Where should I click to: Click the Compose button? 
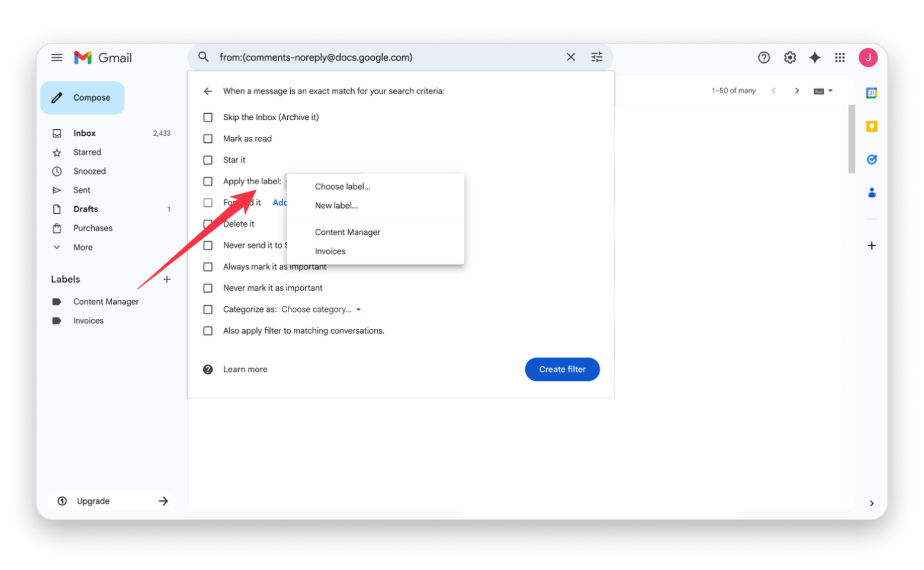coord(82,98)
